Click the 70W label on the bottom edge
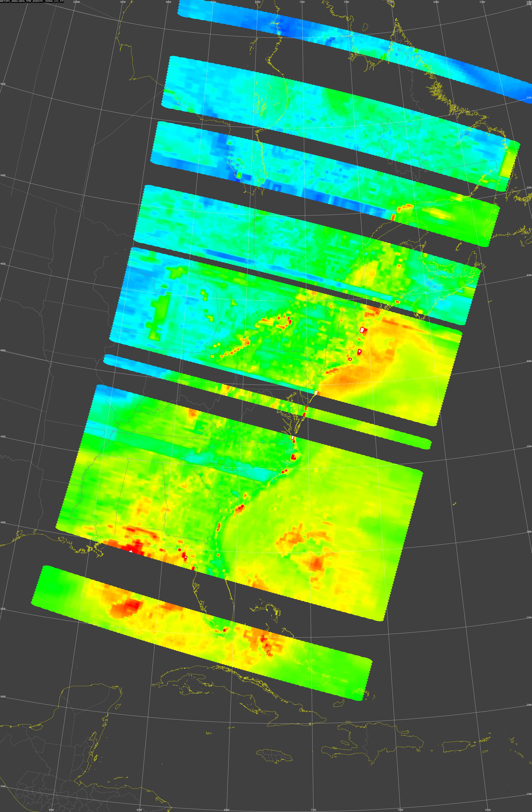 point(400,810)
